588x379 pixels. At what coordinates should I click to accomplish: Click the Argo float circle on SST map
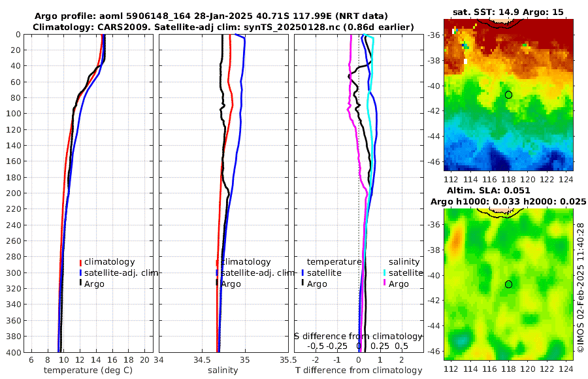tap(508, 95)
